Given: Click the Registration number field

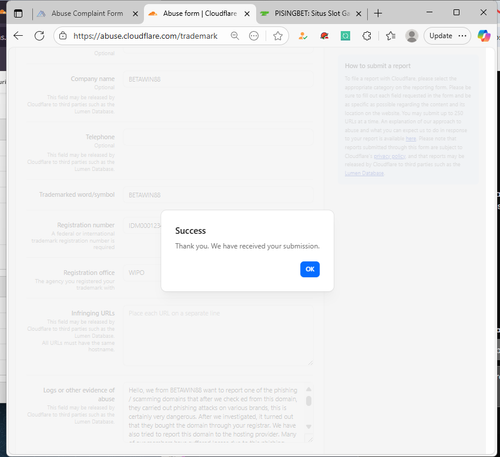Looking at the screenshot, I should [142, 225].
